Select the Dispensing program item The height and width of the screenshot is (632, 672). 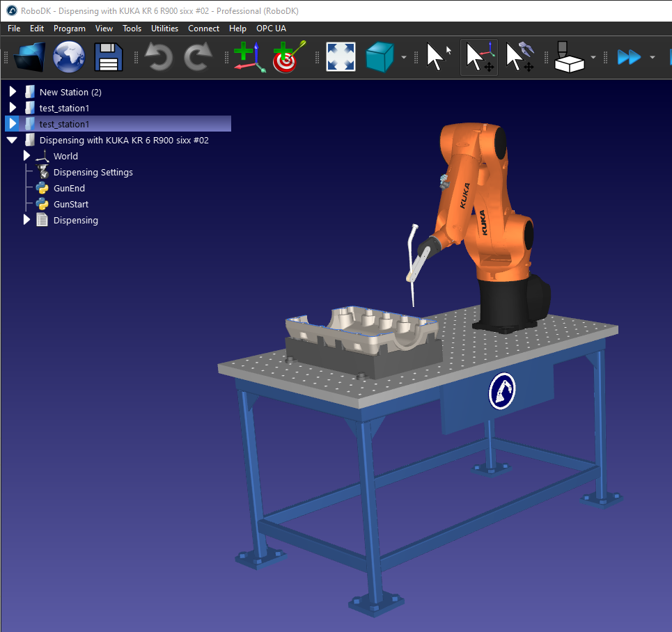pos(75,220)
